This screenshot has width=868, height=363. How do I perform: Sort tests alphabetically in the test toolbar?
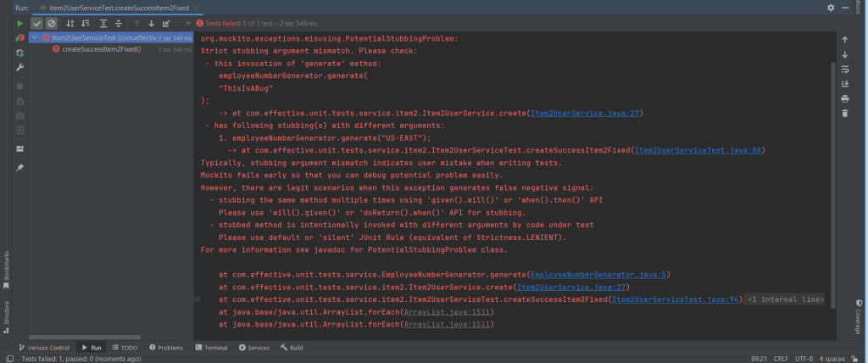70,24
